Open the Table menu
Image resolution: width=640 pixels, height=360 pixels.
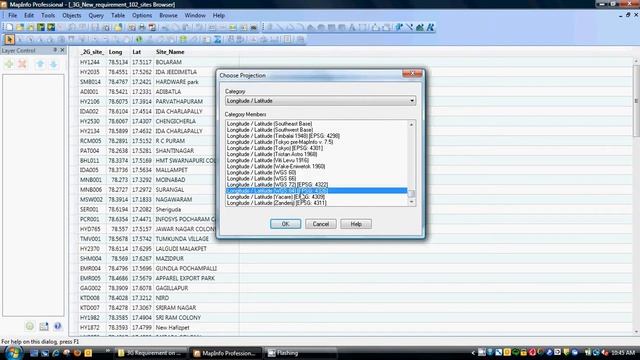click(118, 15)
